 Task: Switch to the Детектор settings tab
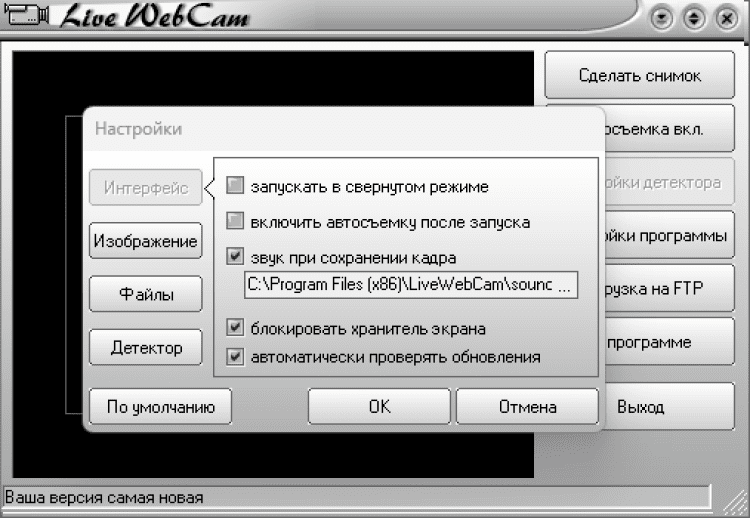[146, 347]
